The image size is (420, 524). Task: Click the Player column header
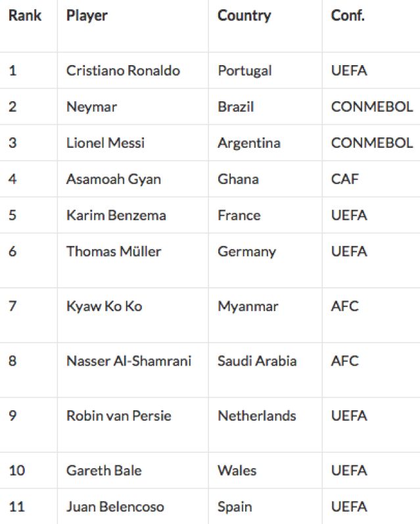[x=87, y=16]
